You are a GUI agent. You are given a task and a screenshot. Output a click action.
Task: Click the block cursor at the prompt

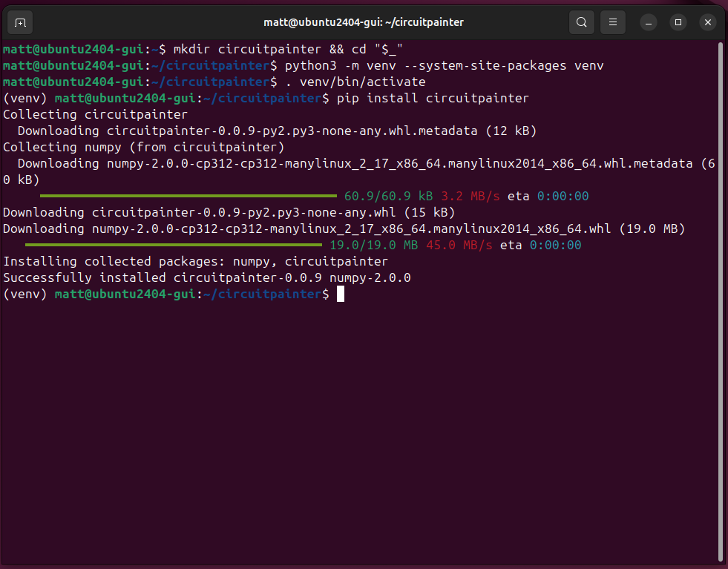[x=341, y=295]
